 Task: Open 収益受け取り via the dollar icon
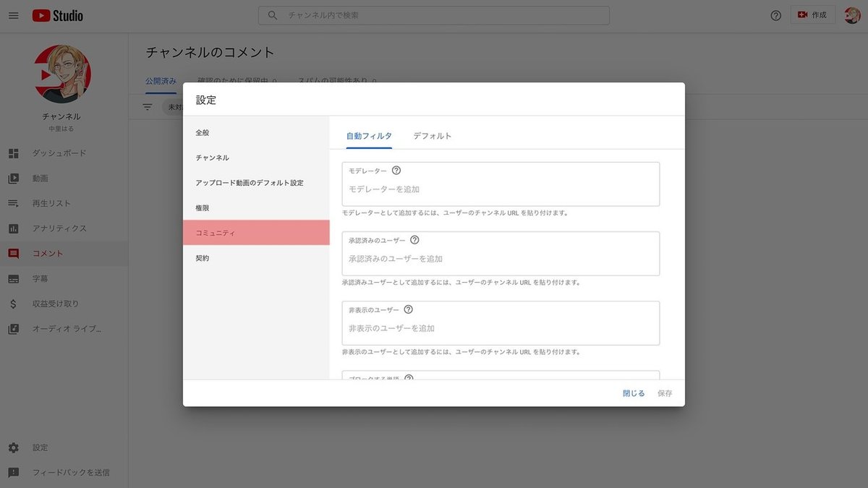pyautogui.click(x=12, y=304)
